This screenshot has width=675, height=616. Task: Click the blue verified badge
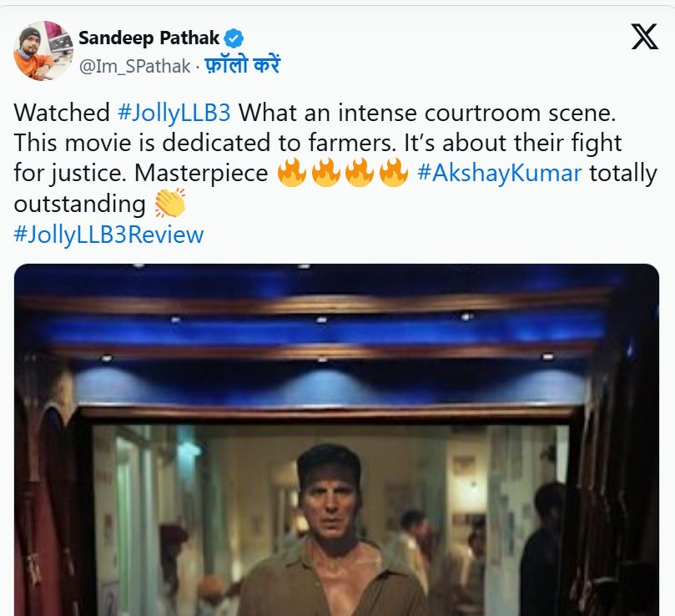(x=234, y=37)
